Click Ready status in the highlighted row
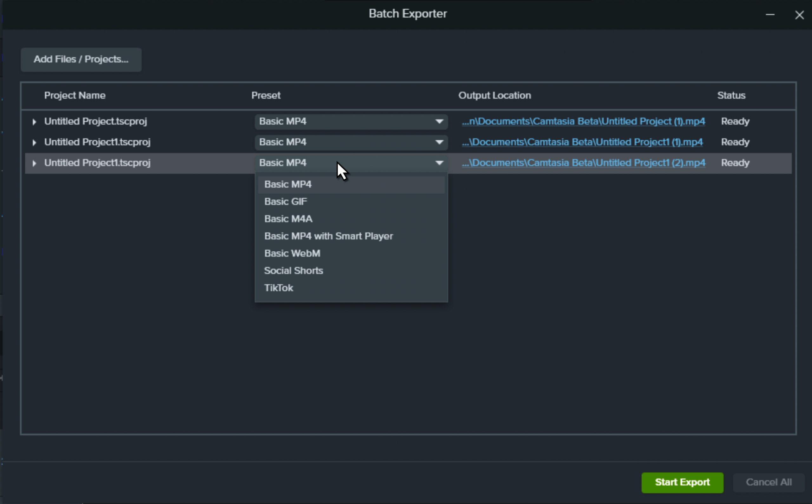The image size is (812, 504). [735, 163]
